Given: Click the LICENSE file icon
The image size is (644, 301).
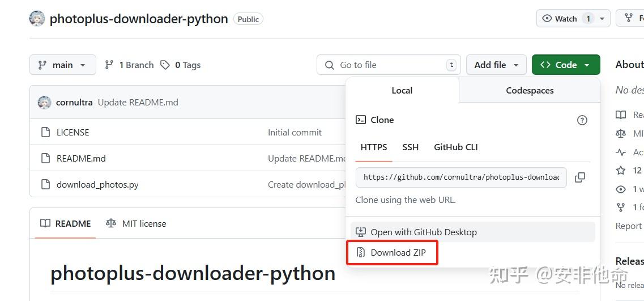Looking at the screenshot, I should pos(46,133).
